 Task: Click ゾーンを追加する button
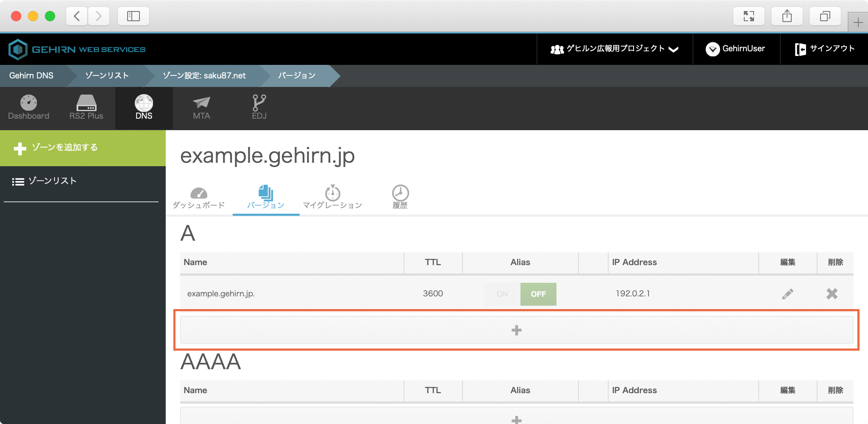click(x=83, y=148)
